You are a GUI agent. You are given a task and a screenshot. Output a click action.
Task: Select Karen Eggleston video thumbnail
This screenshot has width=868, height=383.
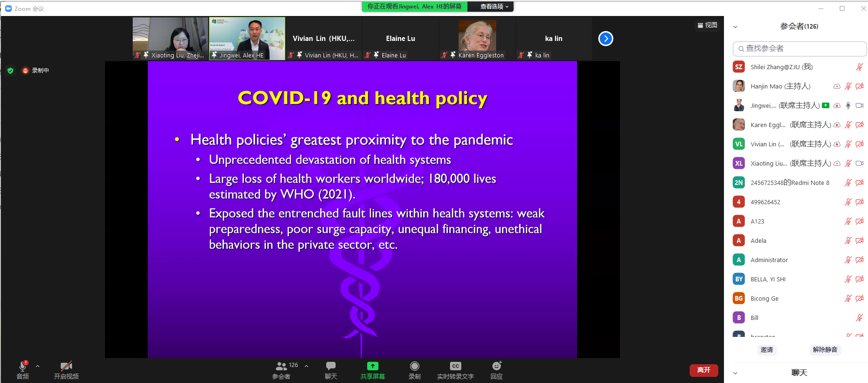click(x=477, y=39)
